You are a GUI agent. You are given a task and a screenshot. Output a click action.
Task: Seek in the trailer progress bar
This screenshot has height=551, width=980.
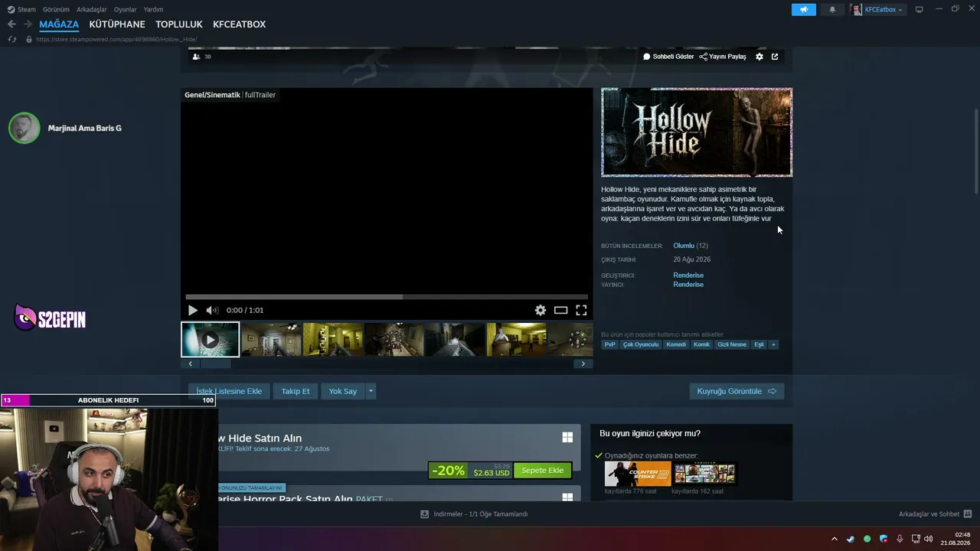387,297
